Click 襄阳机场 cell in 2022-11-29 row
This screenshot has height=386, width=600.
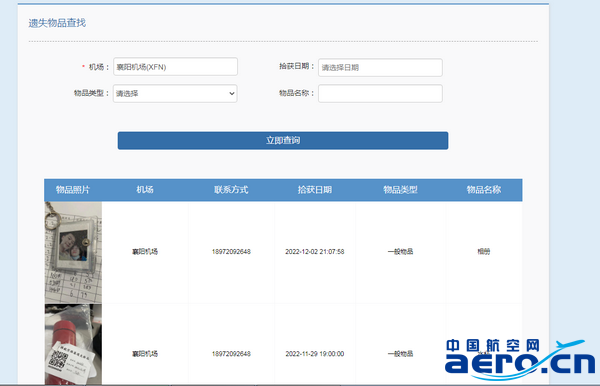pos(145,354)
